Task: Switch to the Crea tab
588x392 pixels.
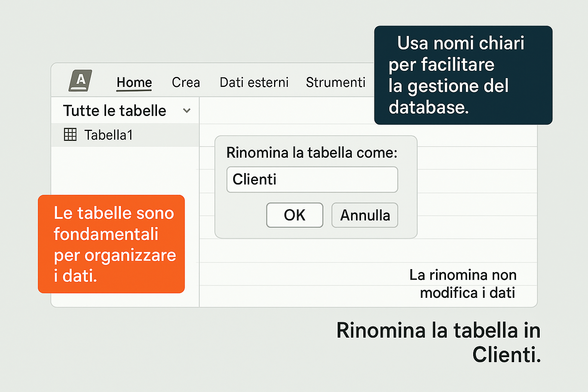Action: (186, 82)
